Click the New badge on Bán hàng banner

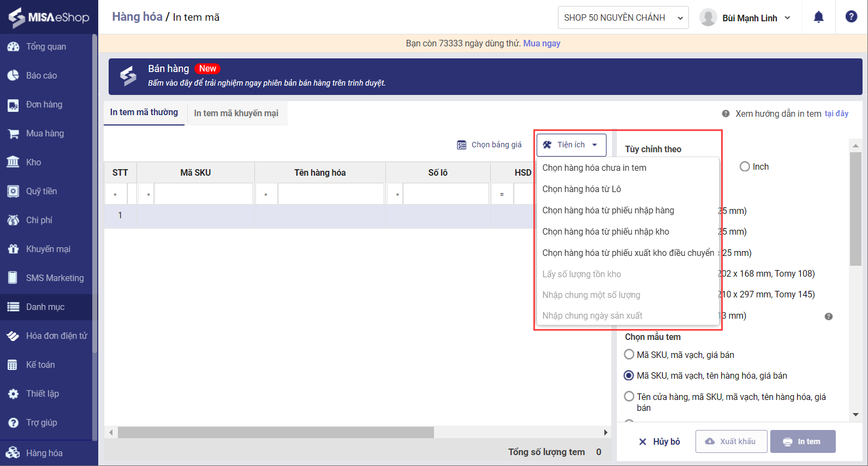(x=207, y=69)
